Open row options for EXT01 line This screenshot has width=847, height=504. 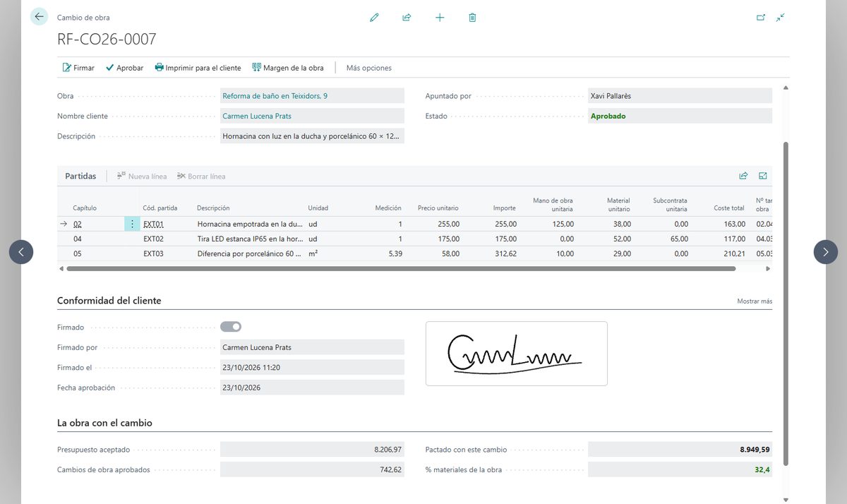tap(132, 224)
